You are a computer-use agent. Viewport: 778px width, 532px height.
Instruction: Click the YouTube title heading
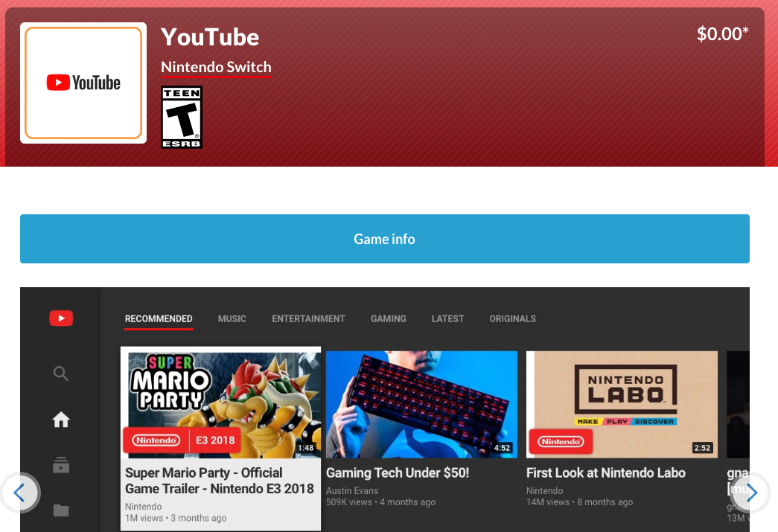coord(210,37)
